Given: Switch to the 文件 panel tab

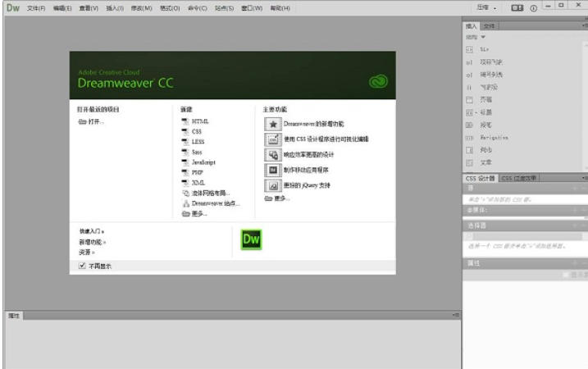Looking at the screenshot, I should (489, 26).
